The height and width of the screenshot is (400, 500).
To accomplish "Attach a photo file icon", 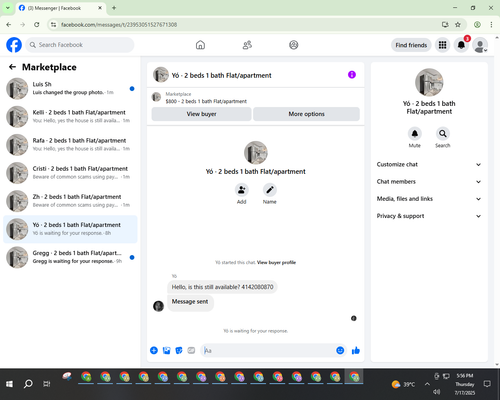I will click(x=166, y=350).
